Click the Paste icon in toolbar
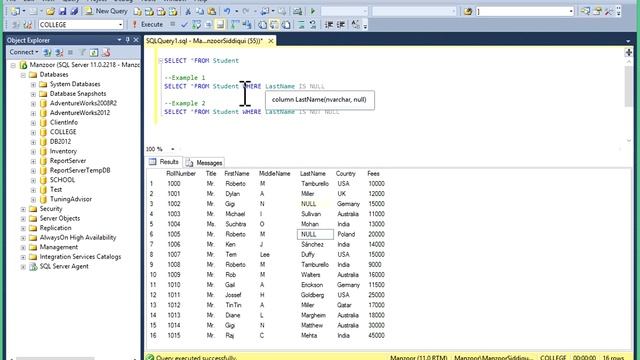Image resolution: width=640 pixels, height=360 pixels. pyautogui.click(x=212, y=11)
